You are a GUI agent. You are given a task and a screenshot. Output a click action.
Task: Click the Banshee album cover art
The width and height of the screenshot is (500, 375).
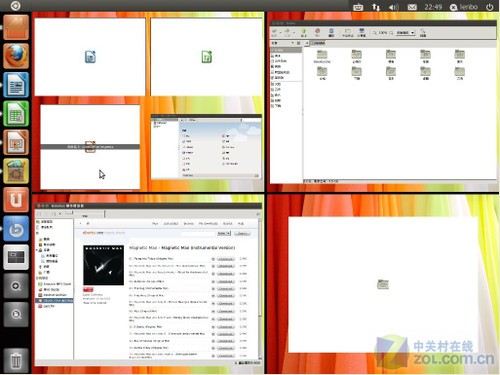[103, 265]
